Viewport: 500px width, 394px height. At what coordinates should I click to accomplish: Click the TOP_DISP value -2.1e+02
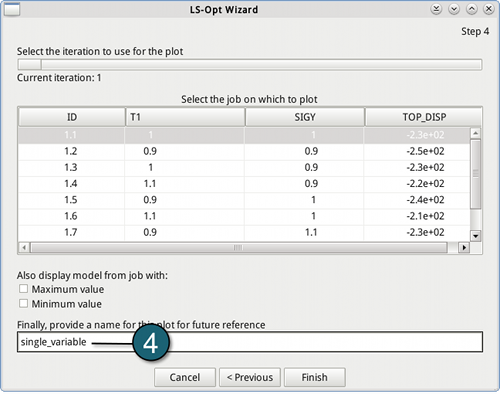pos(425,216)
